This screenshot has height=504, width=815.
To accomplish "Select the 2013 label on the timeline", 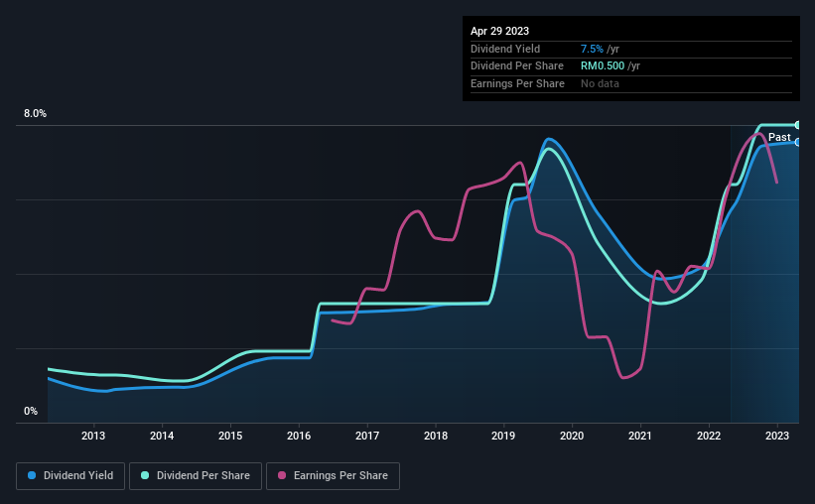I will tap(93, 436).
